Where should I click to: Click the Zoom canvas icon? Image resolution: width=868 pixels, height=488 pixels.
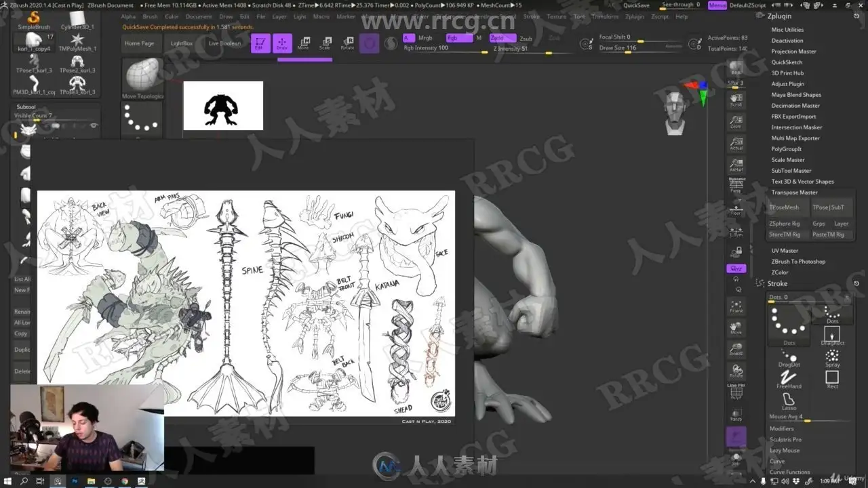pos(736,122)
